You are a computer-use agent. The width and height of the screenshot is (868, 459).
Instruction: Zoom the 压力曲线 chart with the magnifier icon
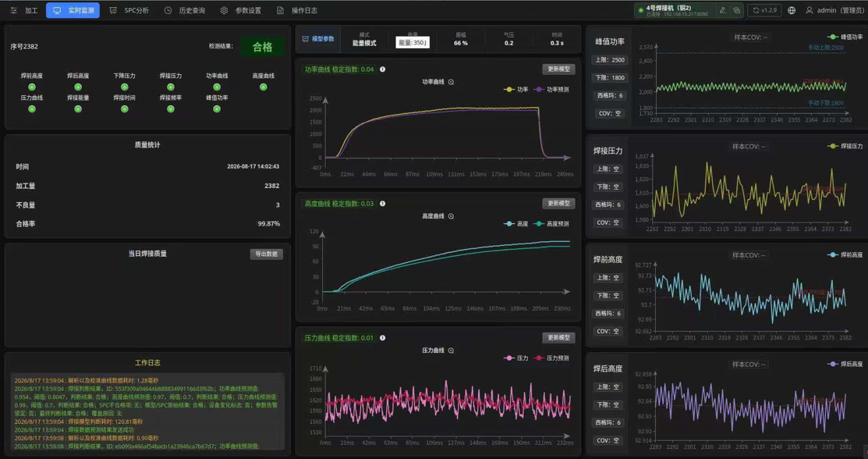tap(452, 350)
